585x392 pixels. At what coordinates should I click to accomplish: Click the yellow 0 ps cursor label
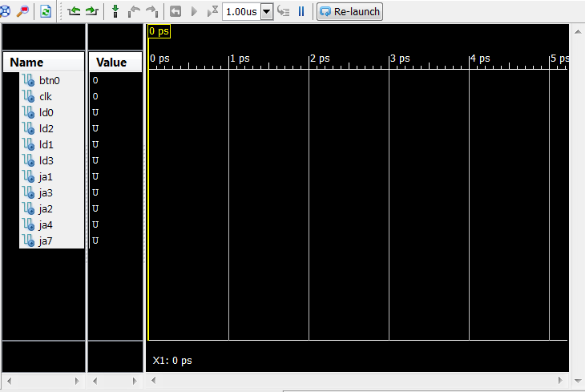[159, 31]
